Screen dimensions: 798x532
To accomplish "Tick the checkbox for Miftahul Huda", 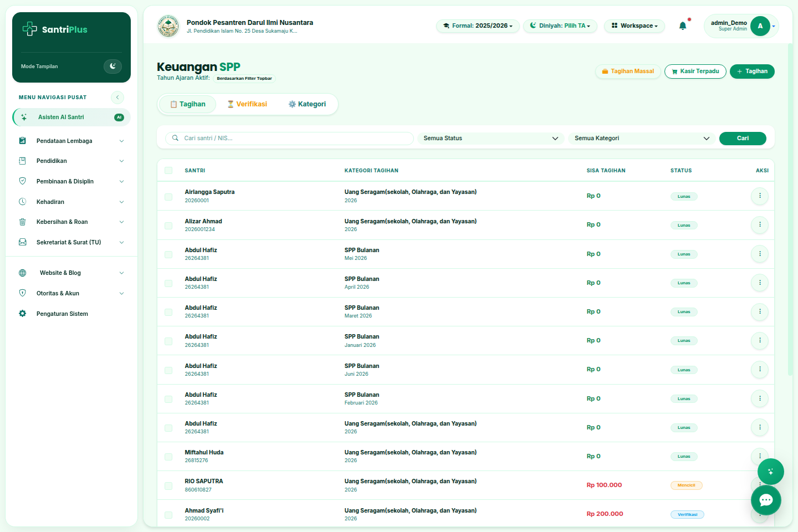I will point(168,457).
